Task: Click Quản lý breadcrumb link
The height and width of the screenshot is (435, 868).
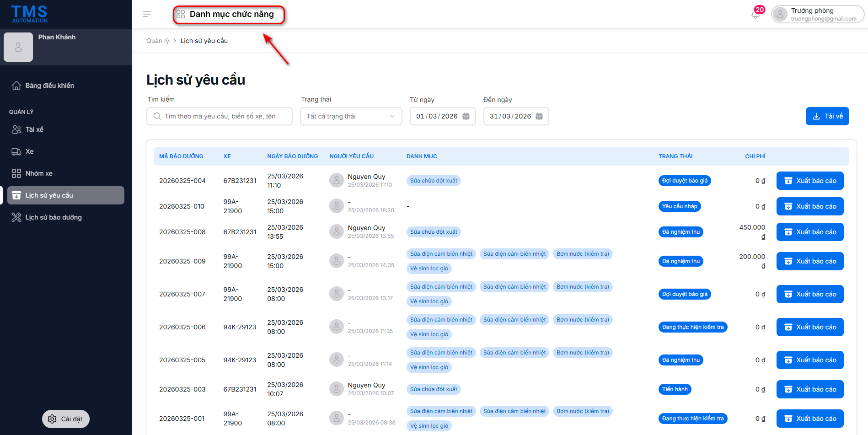Action: click(x=157, y=41)
